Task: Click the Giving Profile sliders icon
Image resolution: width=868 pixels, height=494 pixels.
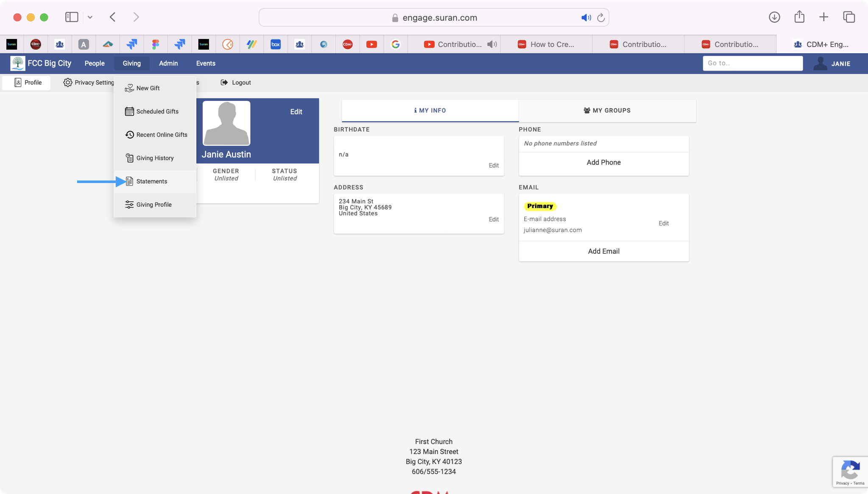Action: tap(129, 205)
